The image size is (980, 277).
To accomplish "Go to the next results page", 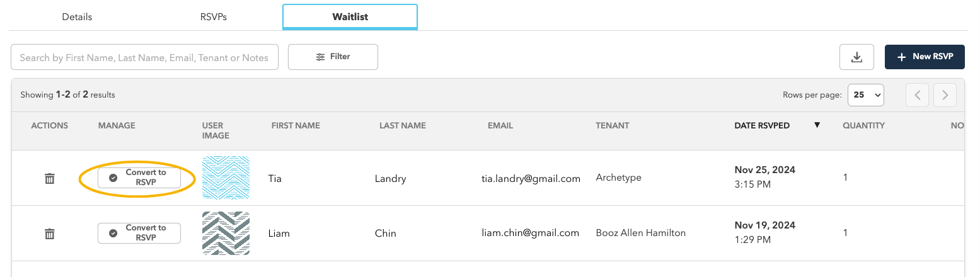I will [x=945, y=95].
